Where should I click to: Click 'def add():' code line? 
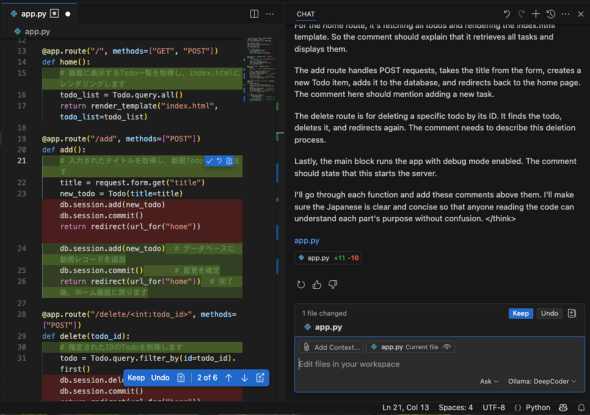[64, 150]
